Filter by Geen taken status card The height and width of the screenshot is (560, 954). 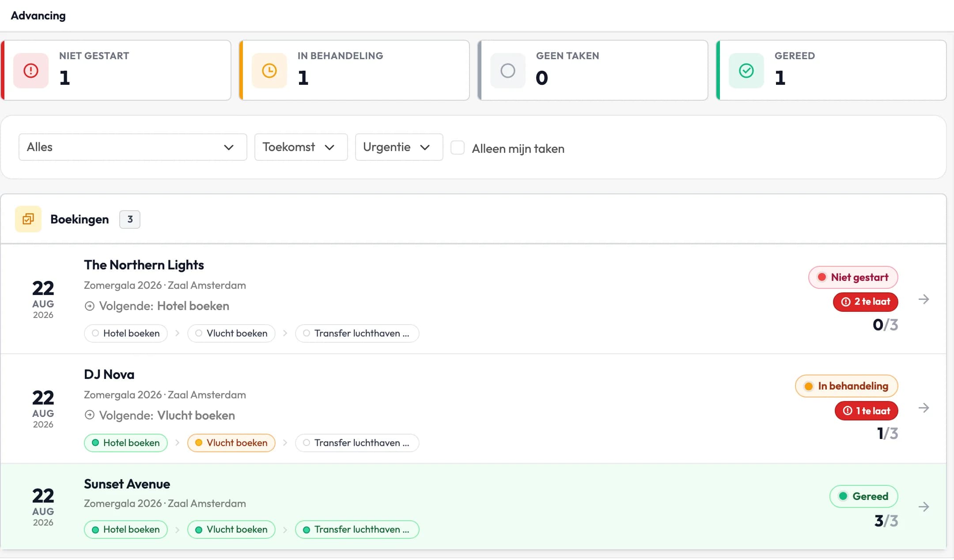[593, 70]
